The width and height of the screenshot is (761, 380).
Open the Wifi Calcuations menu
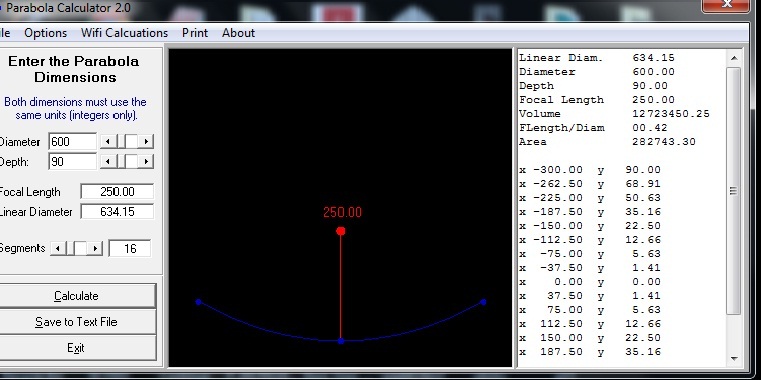pos(124,33)
